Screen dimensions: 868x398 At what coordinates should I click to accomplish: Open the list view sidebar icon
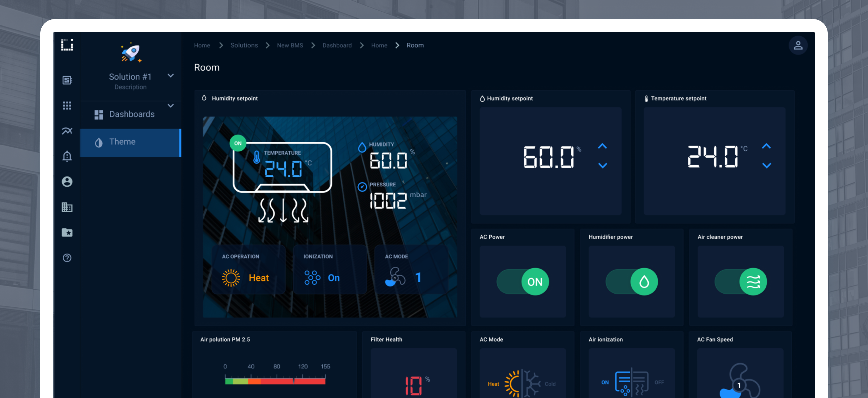coord(67,80)
